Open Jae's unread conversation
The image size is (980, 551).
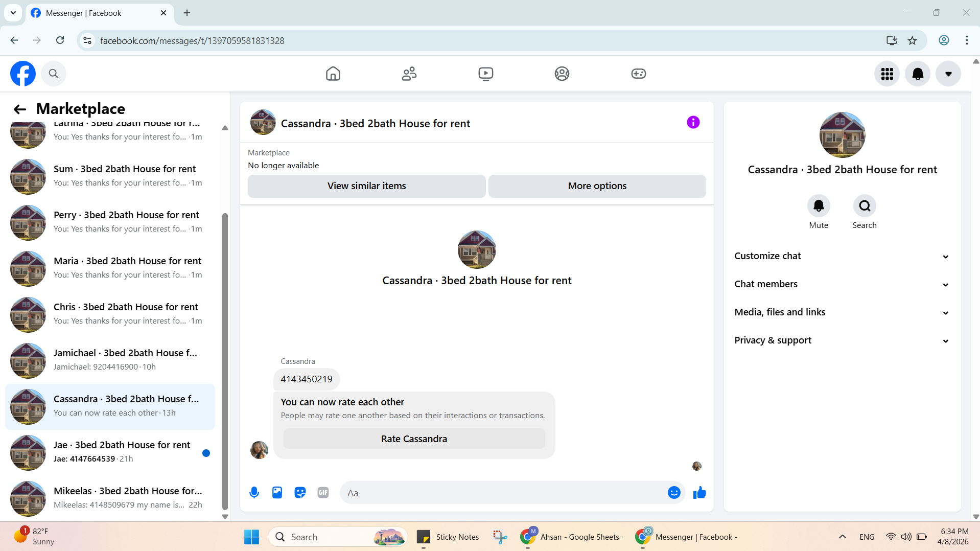coord(110,452)
